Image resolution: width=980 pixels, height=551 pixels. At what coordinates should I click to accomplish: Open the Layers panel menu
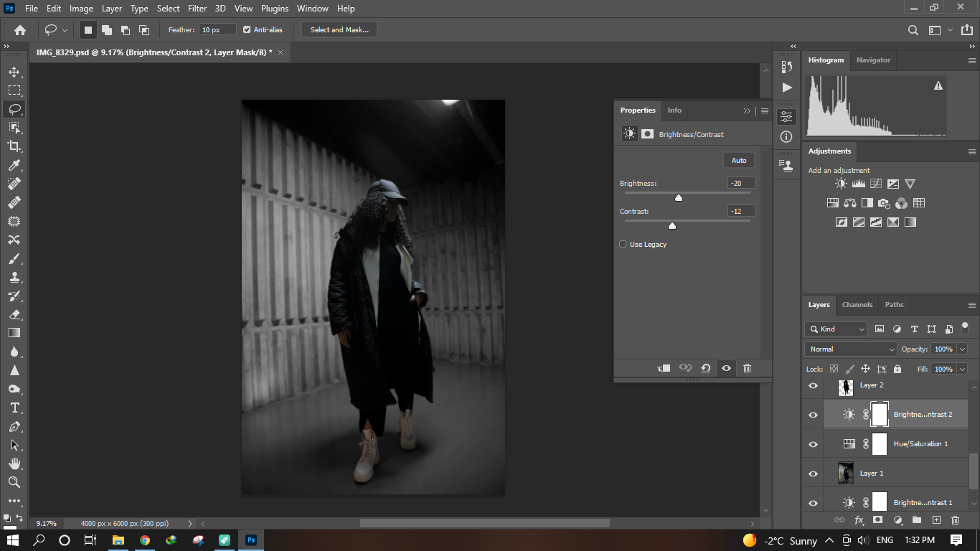972,305
